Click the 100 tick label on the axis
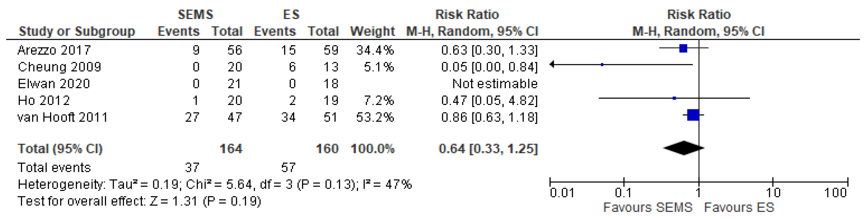 [835, 193]
